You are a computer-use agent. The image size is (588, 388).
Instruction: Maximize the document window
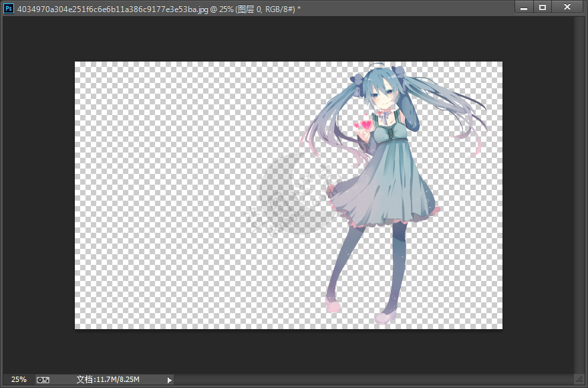(x=543, y=7)
